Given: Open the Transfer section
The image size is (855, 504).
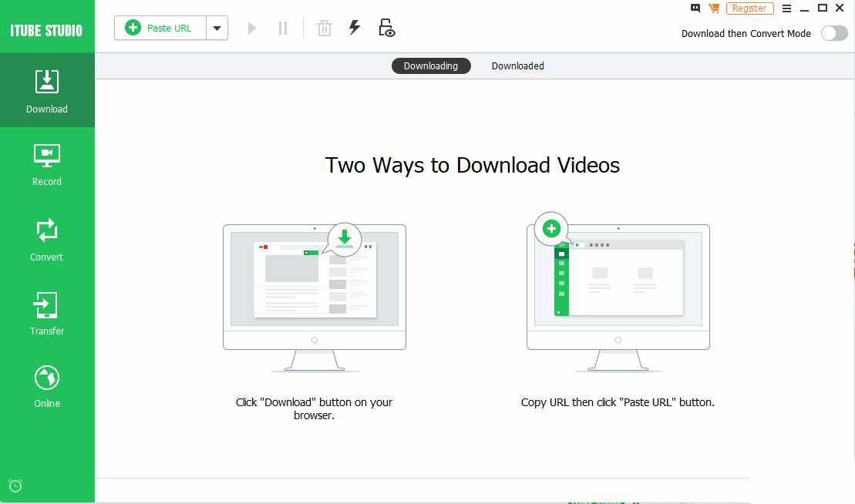Looking at the screenshot, I should [x=47, y=314].
